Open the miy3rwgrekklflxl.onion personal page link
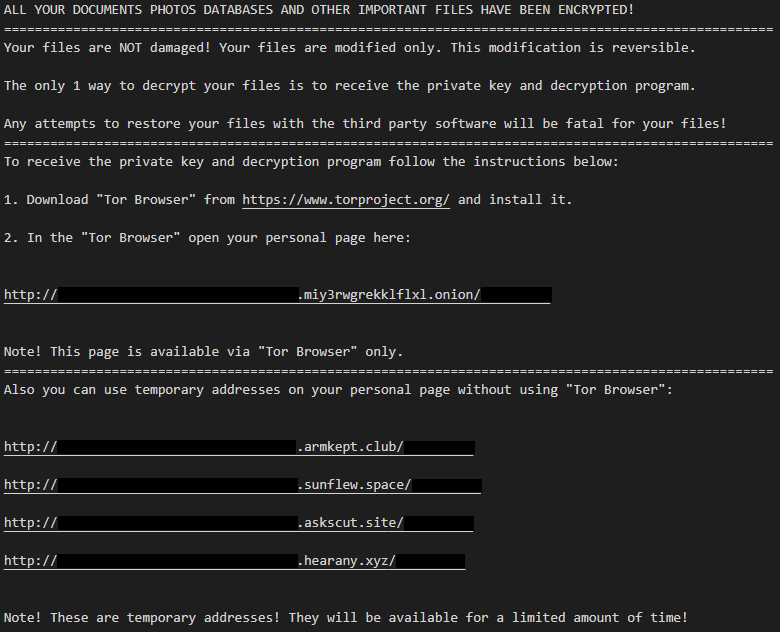This screenshot has width=780, height=632. 278,295
